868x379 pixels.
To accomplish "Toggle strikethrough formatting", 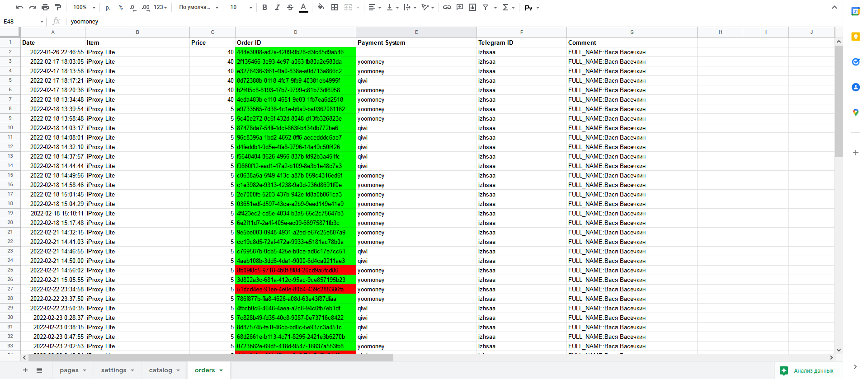I will click(290, 7).
